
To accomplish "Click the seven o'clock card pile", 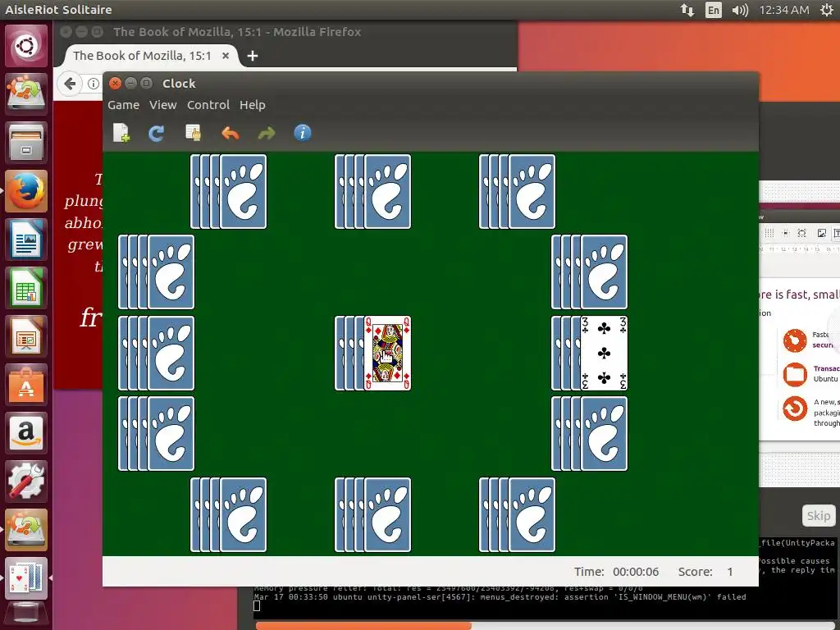I will point(228,515).
